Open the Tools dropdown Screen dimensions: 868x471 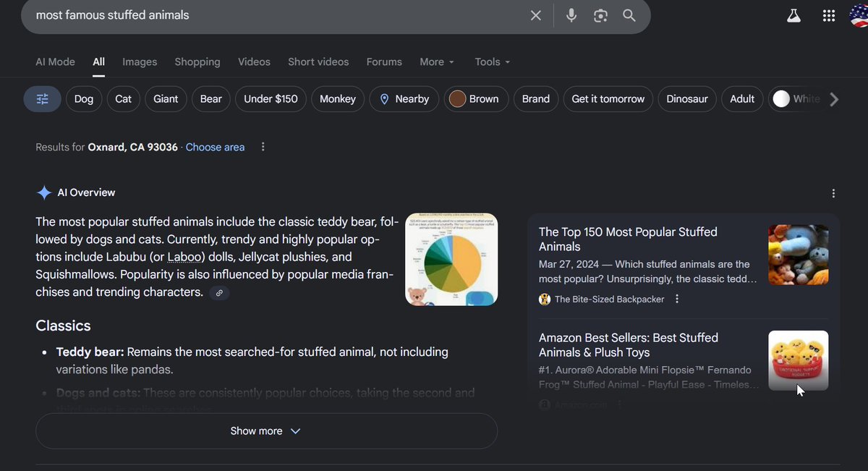493,62
